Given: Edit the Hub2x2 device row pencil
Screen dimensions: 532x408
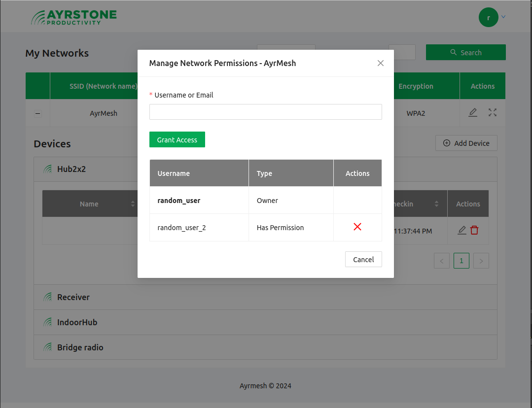Looking at the screenshot, I should tap(462, 230).
